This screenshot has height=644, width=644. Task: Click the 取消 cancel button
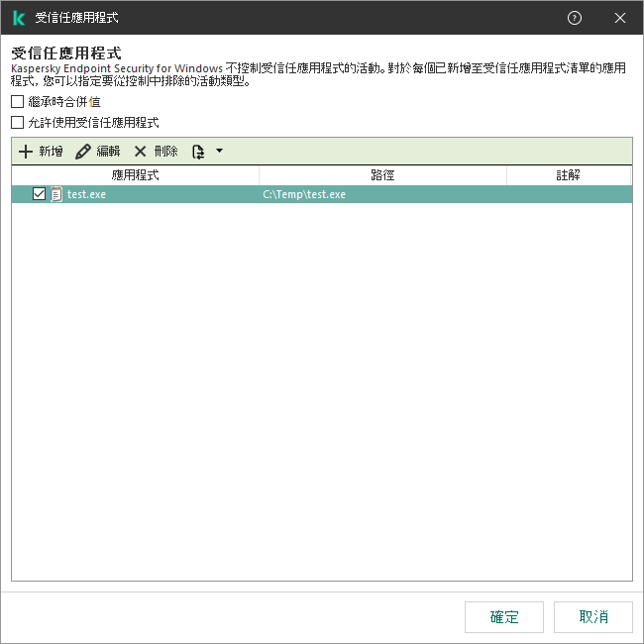click(x=593, y=617)
